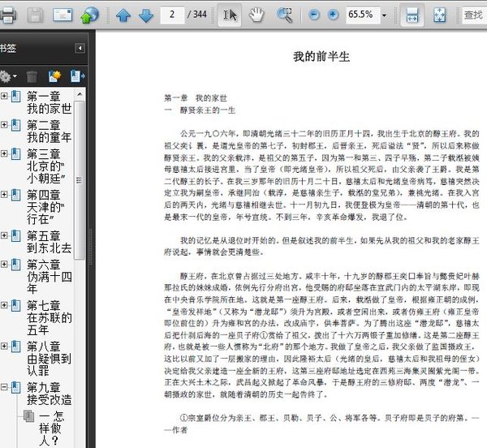This screenshot has height=448, width=487.
Task: Toggle fit full page view
Action: coord(439,15)
